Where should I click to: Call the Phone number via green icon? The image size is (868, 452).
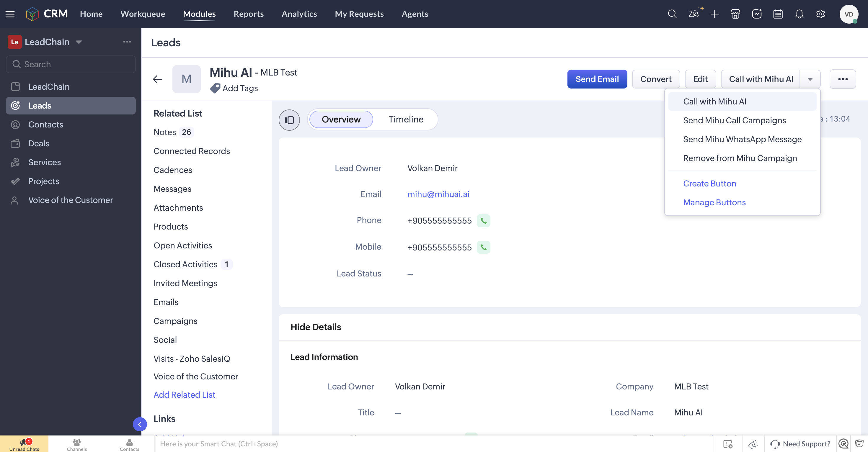tap(484, 221)
